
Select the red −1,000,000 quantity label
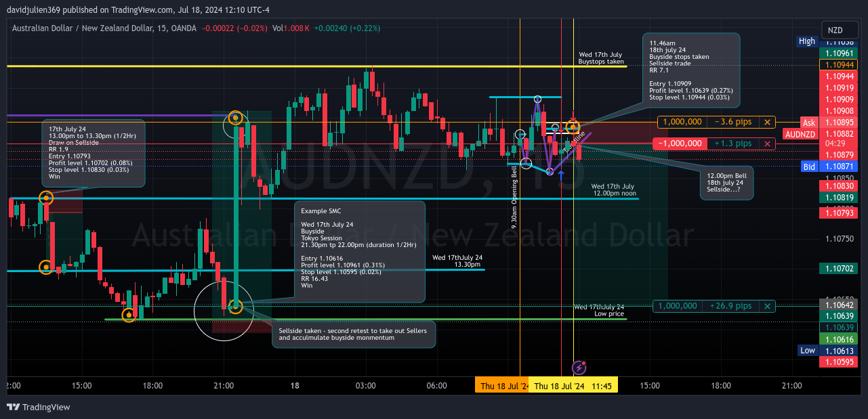[680, 144]
